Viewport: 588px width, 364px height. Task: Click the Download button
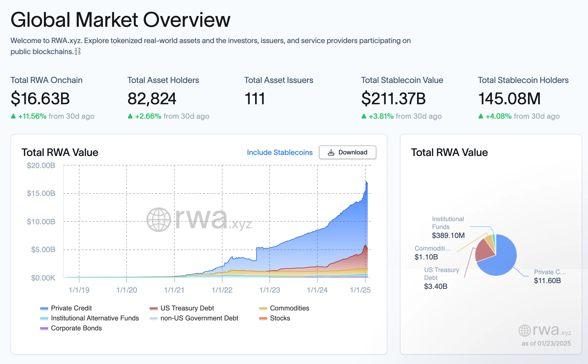tap(347, 152)
